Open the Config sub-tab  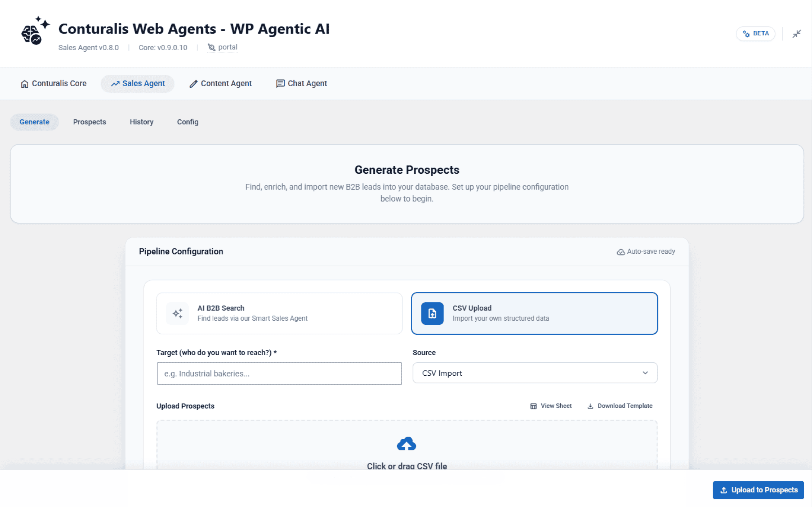coord(188,122)
